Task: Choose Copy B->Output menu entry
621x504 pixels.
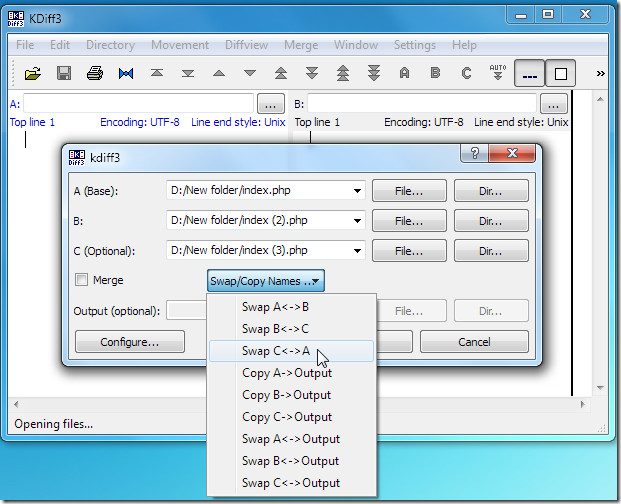Action: (x=292, y=395)
